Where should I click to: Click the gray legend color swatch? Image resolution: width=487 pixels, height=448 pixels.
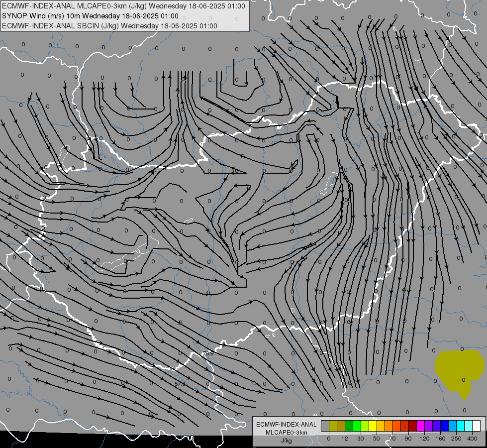pyautogui.click(x=325, y=426)
